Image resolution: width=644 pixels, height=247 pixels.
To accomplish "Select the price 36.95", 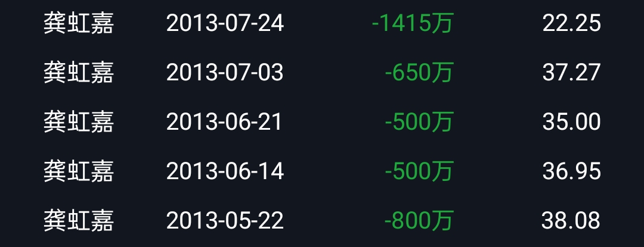I will coord(572,171).
